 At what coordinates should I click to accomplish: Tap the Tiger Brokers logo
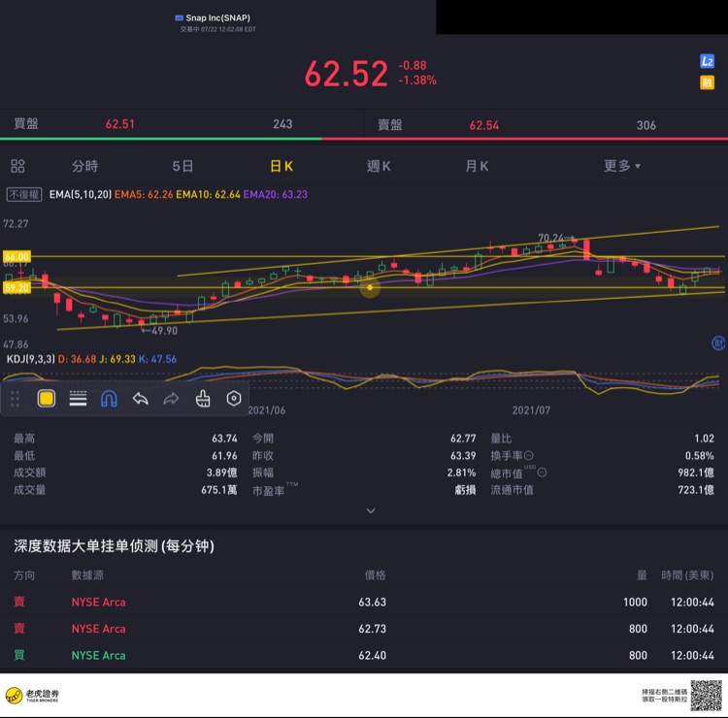32,695
